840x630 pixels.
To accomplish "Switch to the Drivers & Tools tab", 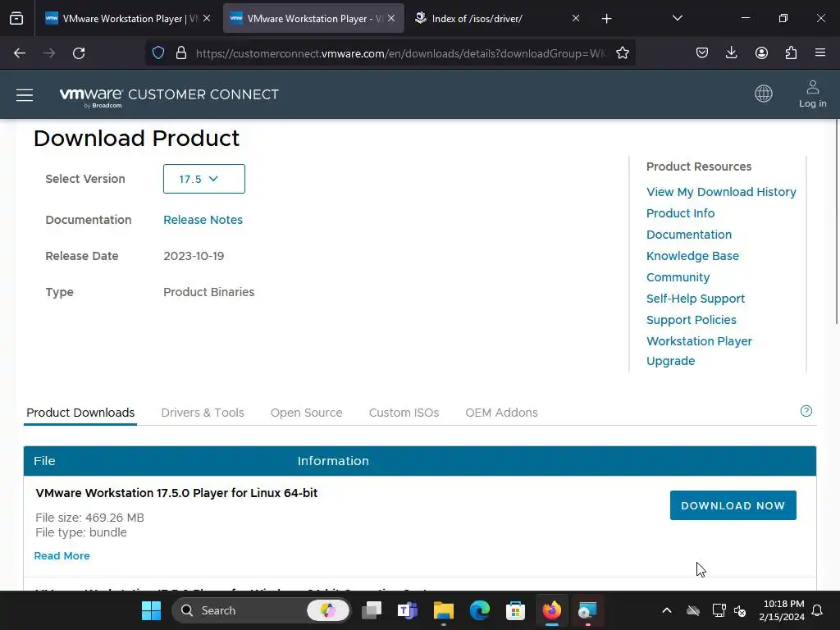I will tap(203, 413).
